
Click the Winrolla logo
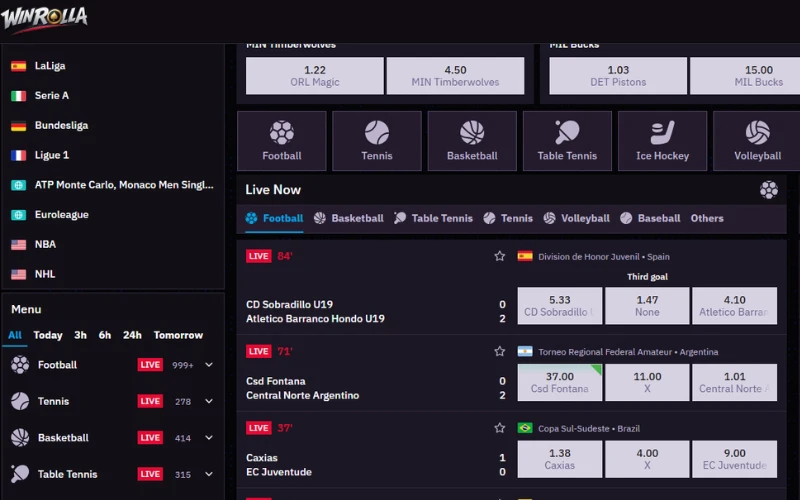pos(44,19)
